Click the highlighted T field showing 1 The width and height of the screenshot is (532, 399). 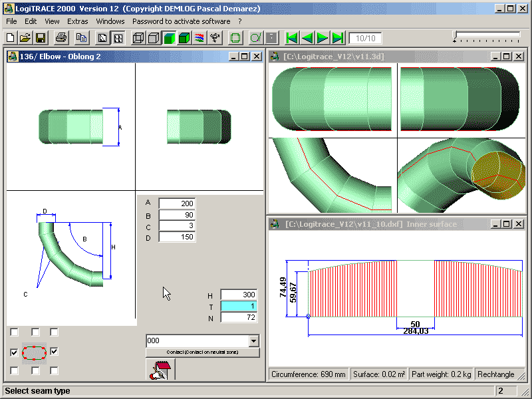click(x=239, y=306)
